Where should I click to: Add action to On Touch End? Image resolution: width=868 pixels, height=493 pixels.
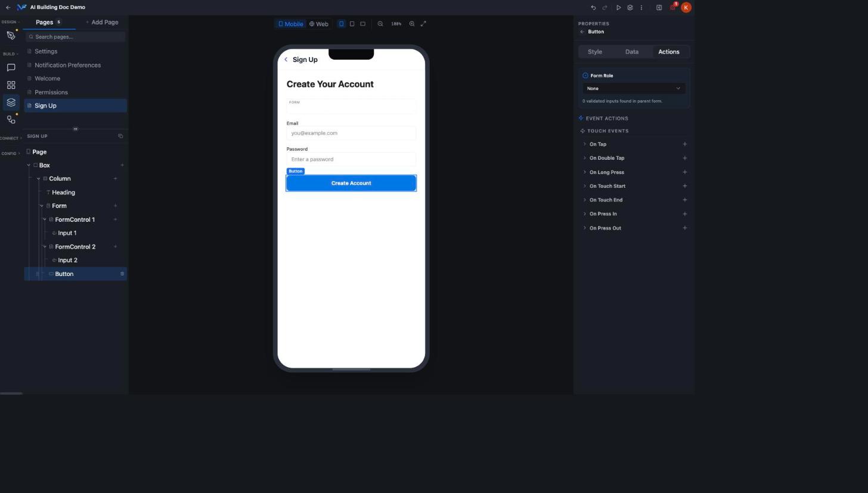point(684,200)
